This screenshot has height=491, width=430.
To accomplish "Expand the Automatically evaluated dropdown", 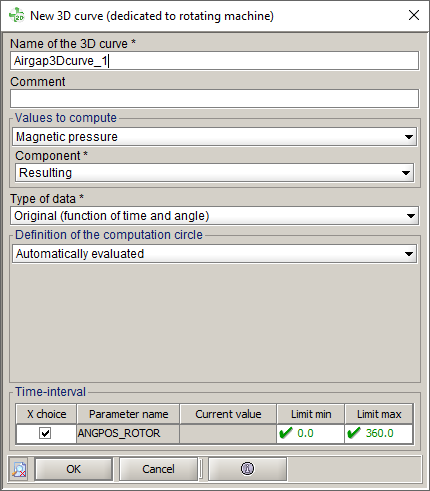I will point(214,254).
